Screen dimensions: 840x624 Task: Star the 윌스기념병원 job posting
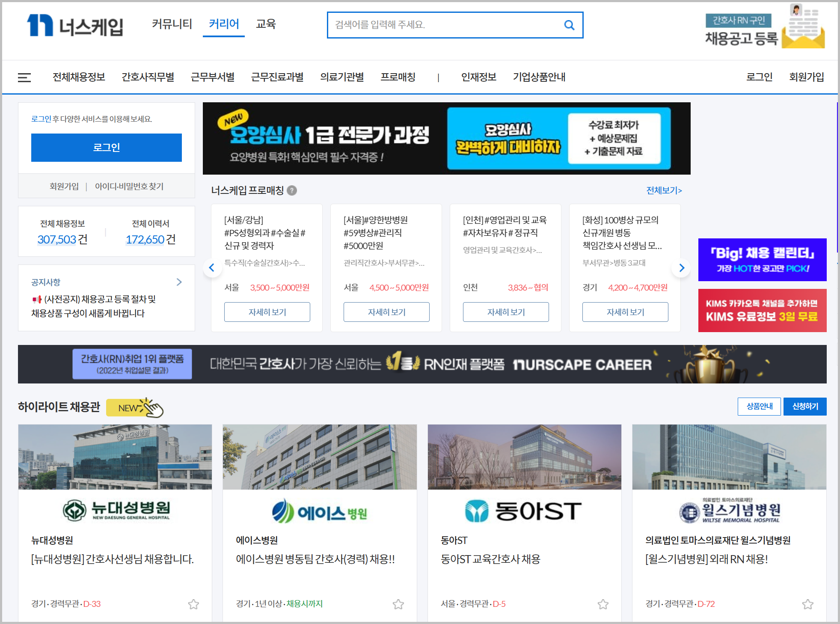click(x=807, y=604)
